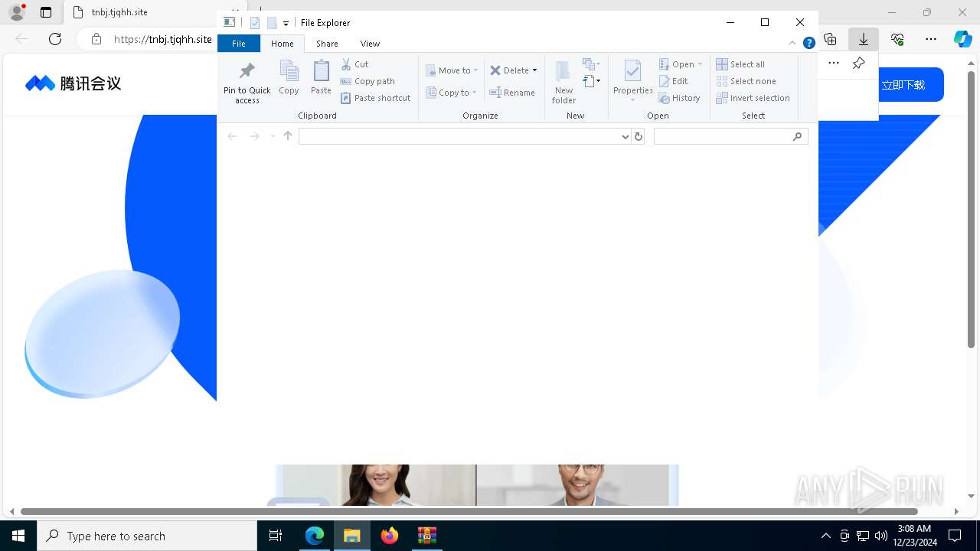Image resolution: width=980 pixels, height=551 pixels.
Task: Expand the Delete options arrow
Action: coord(534,70)
